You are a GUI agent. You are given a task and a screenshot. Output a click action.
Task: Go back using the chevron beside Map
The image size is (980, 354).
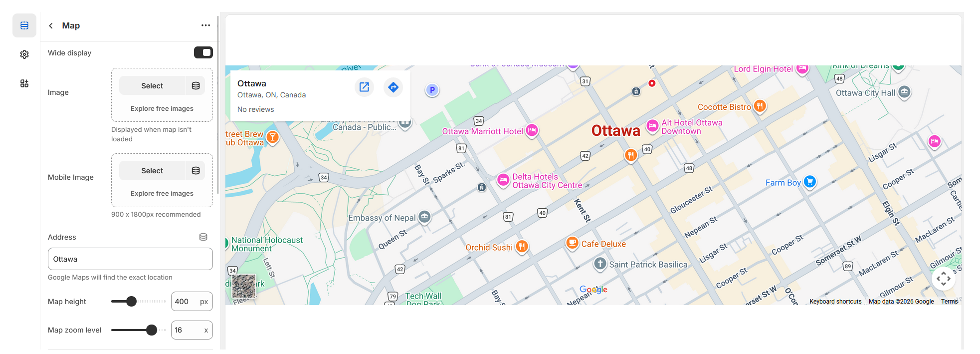[50, 25]
